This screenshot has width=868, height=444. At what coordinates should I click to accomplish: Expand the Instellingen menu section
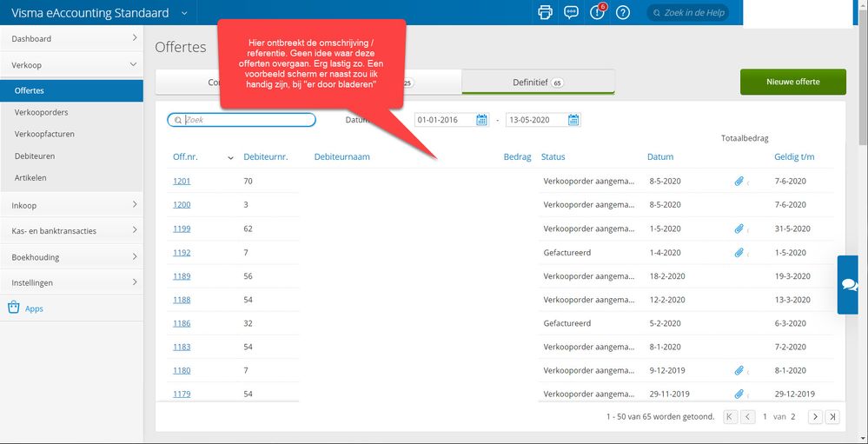135,282
